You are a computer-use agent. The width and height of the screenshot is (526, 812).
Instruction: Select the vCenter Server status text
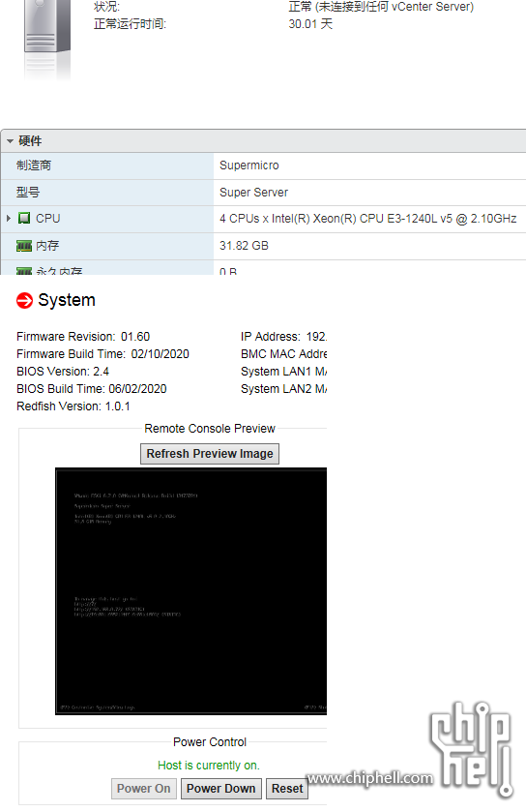(381, 7)
